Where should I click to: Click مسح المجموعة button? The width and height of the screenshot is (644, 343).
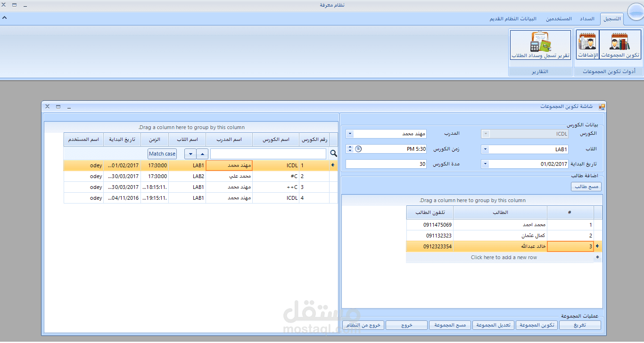tap(450, 325)
